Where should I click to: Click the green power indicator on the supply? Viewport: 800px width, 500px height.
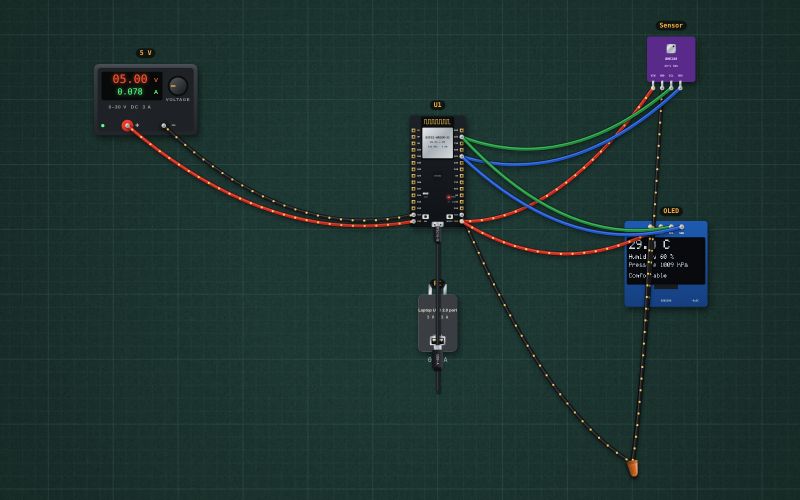click(103, 126)
